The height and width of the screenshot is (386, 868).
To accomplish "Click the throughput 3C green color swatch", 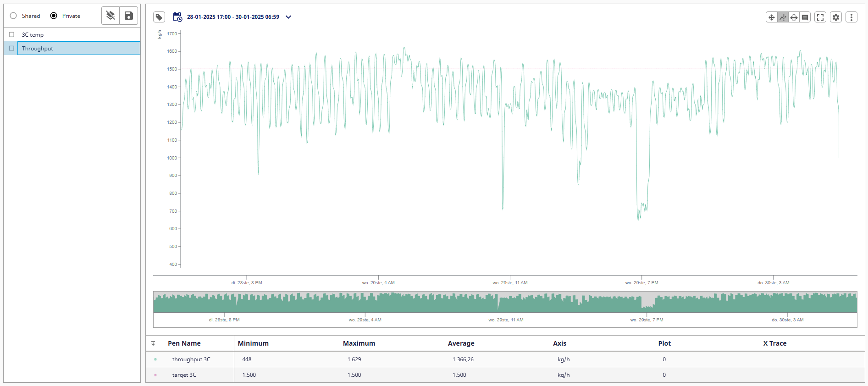I will tap(155, 359).
